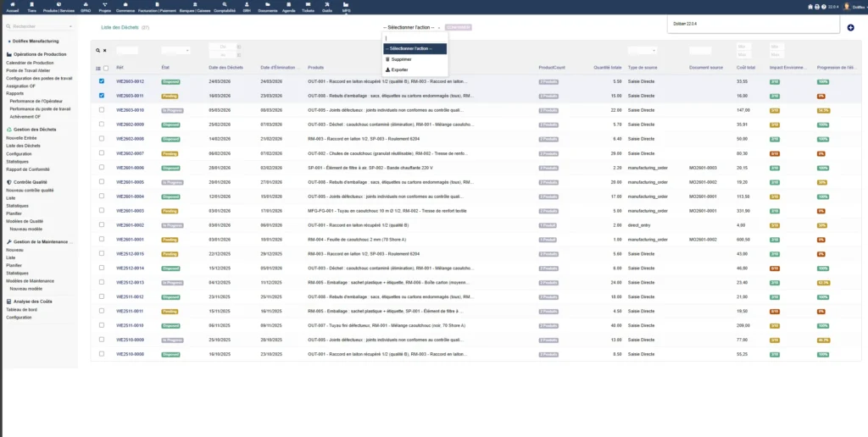
Task: Choose Exporter from the action menu
Action: pyautogui.click(x=400, y=69)
